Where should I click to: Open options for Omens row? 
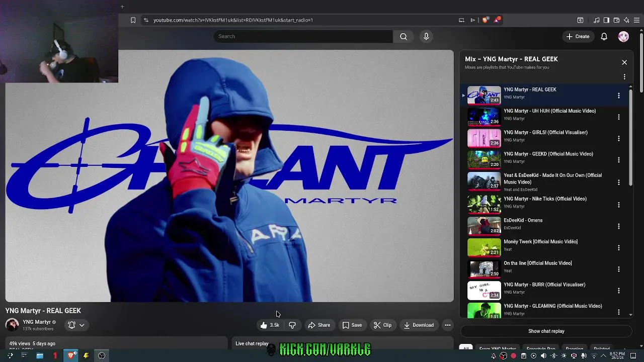pyautogui.click(x=618, y=226)
